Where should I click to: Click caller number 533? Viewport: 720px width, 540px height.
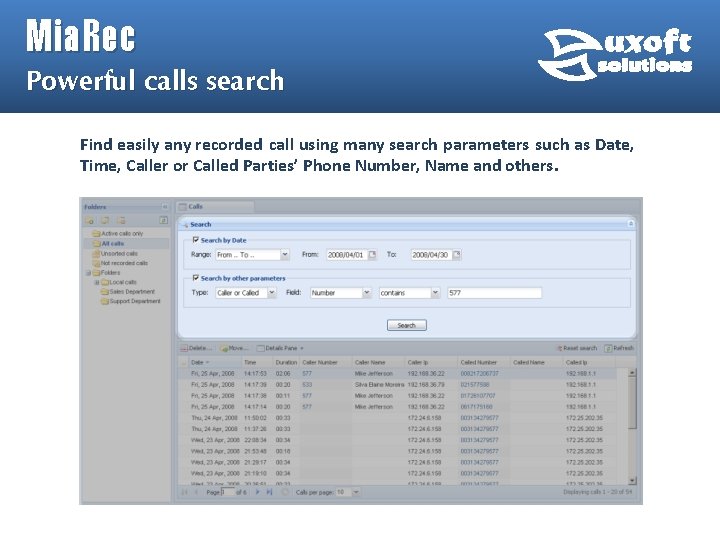coord(307,384)
